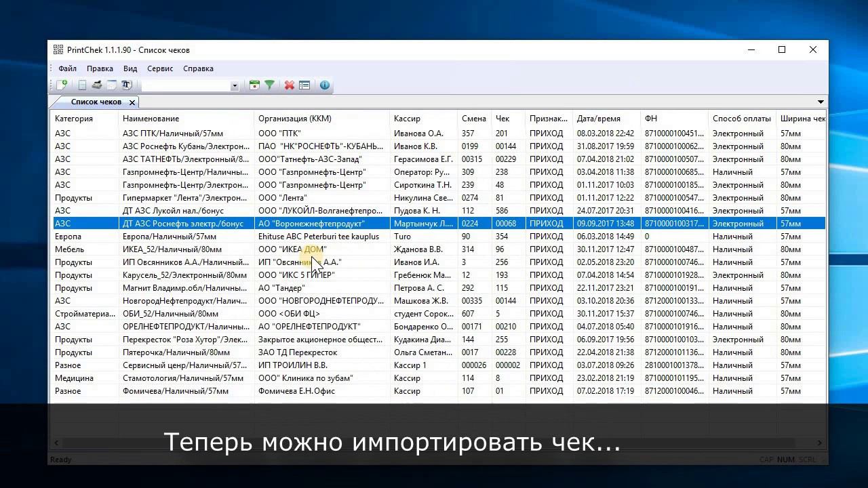Viewport: 868px width, 488px height.
Task: Click cashier cell Сироткина Т.Н.
Action: point(422,185)
